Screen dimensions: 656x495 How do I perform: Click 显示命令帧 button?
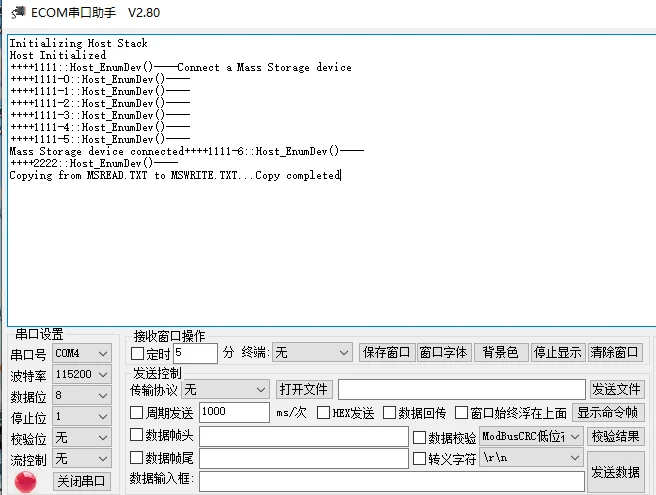click(608, 413)
